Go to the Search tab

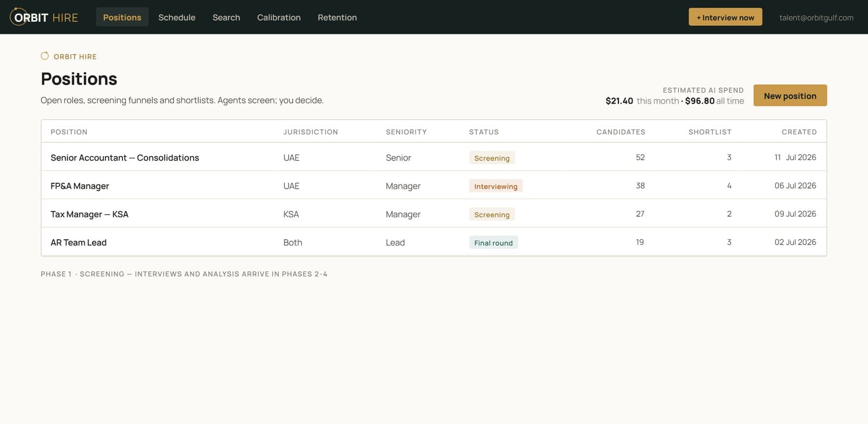tap(226, 17)
